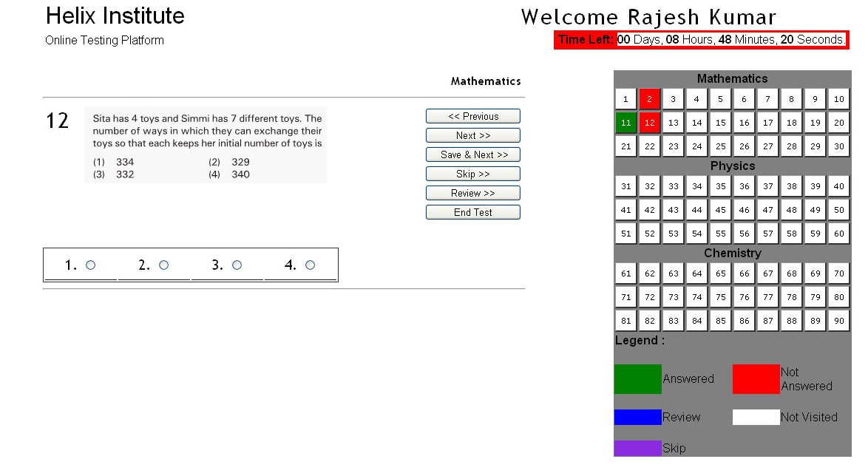
Task: Open answered question 11
Action: (x=625, y=123)
